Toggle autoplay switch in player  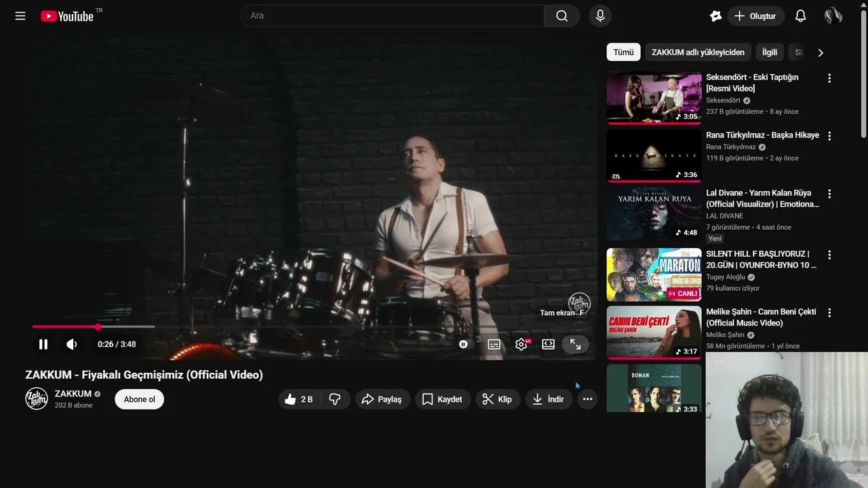click(x=463, y=344)
